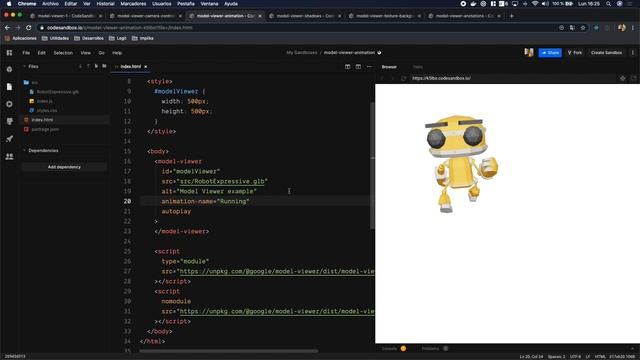Viewport: 640px width, 360px height.
Task: Open the Selection menu
Action: tap(63, 53)
